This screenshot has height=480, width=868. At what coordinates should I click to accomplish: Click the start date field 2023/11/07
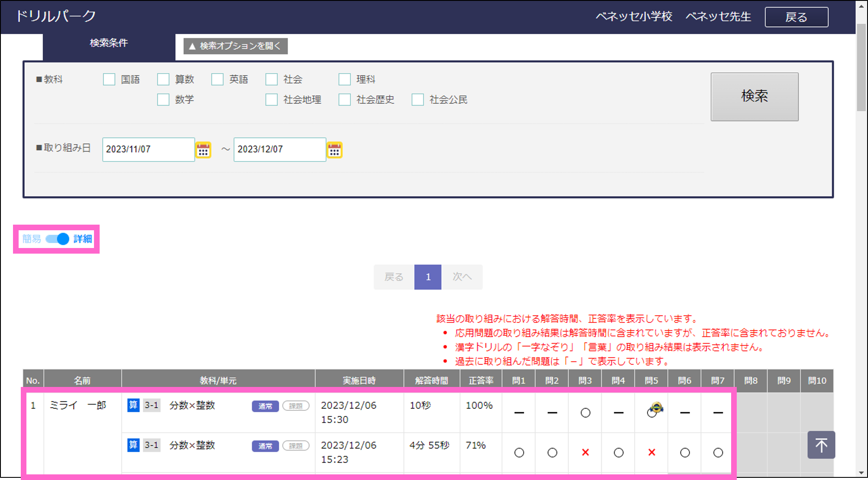click(148, 149)
